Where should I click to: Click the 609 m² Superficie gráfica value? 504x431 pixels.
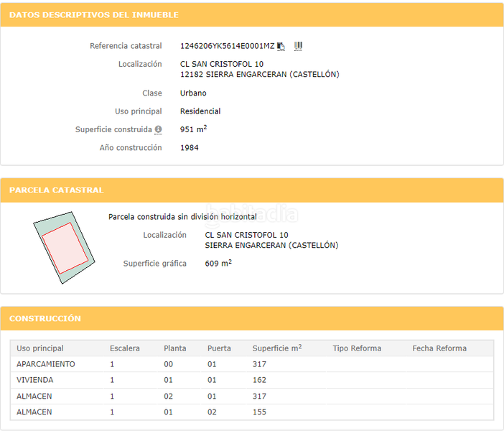coord(218,264)
